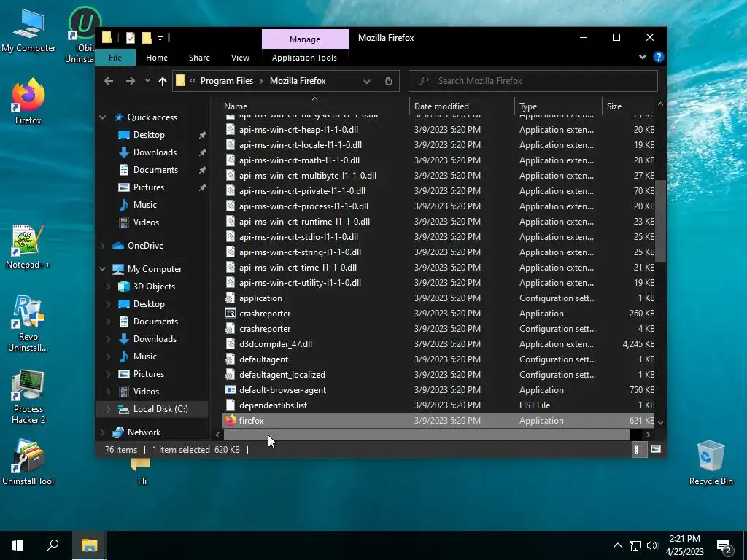Screen dimensions: 747x560
Task: Expand Local Disk (C:) tree node
Action: pyautogui.click(x=108, y=409)
